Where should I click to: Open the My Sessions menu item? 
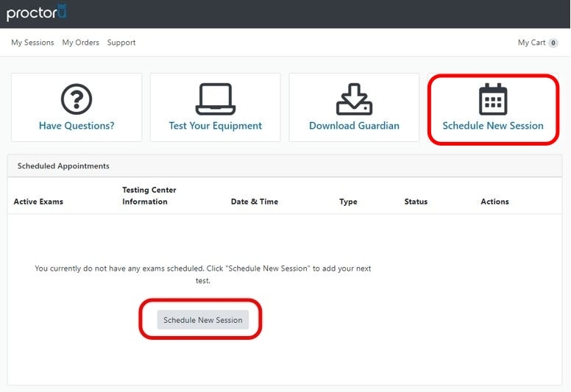(32, 43)
